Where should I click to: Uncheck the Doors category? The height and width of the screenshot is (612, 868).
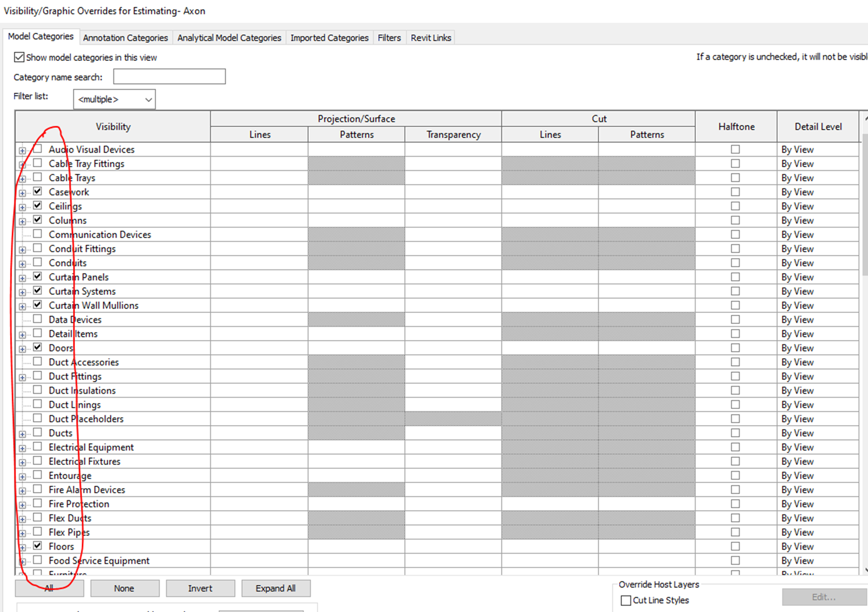pyautogui.click(x=38, y=348)
